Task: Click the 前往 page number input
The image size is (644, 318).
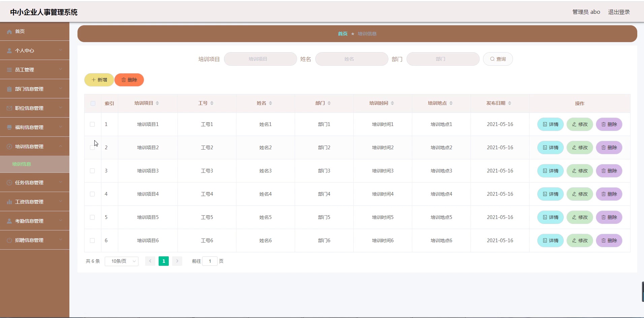Action: click(x=210, y=261)
